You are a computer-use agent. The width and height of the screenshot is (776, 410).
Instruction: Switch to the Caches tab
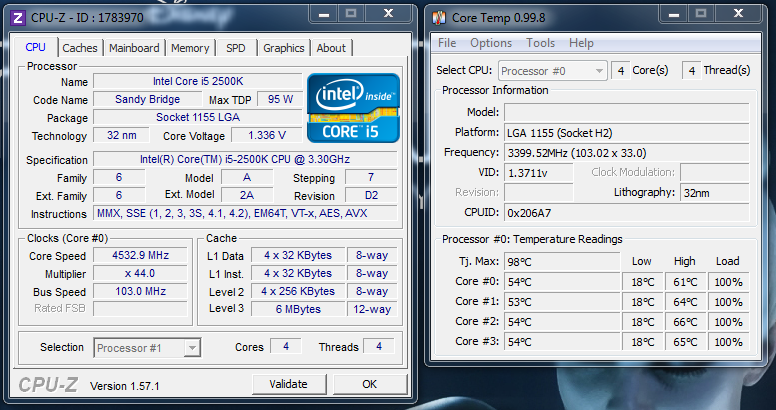pos(80,48)
